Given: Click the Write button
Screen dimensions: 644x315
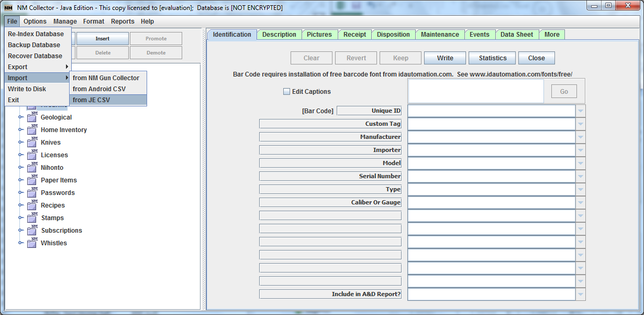Looking at the screenshot, I should 445,58.
